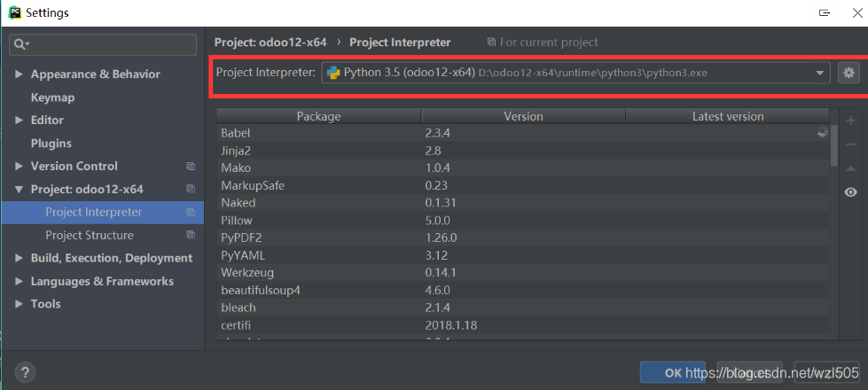This screenshot has width=868, height=390.
Task: Click the search magnifier icon in settings
Action: (21, 44)
